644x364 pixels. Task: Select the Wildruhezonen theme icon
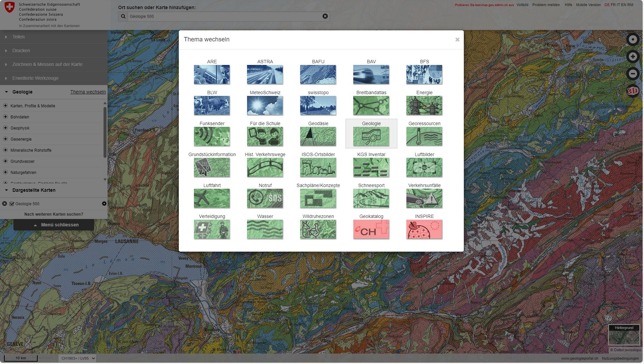click(318, 229)
